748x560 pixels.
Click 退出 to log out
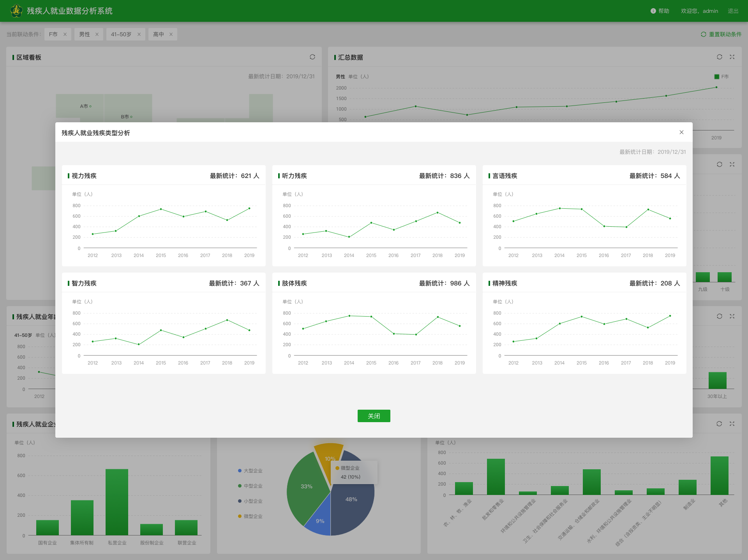(733, 11)
